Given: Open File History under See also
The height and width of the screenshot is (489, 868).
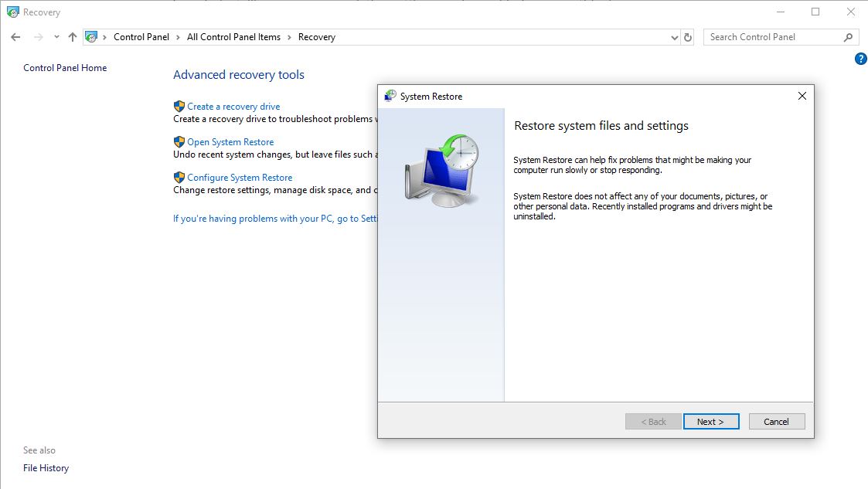Looking at the screenshot, I should click(x=46, y=468).
